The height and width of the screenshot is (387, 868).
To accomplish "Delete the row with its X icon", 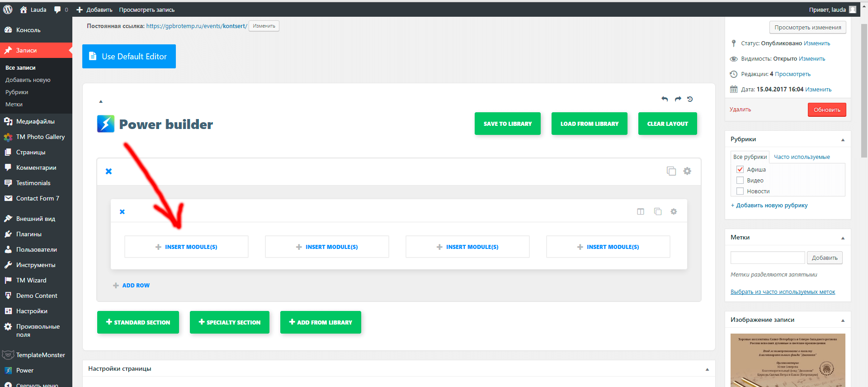I will 122,212.
